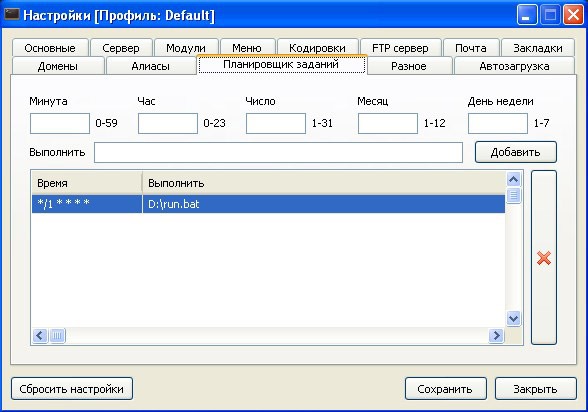The width and height of the screenshot is (588, 412).
Task: Select the D:\run.bat task row
Action: [268, 204]
